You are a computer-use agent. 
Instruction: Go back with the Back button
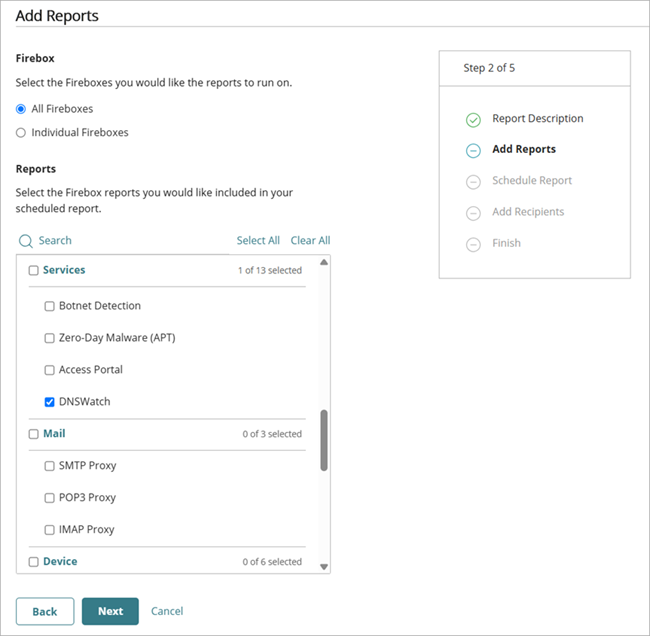(x=45, y=611)
